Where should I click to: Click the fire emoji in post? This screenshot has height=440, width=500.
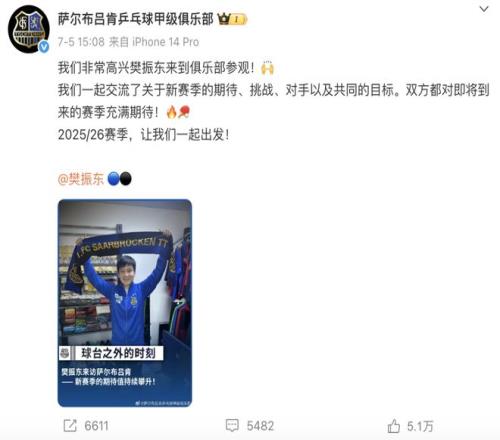(171, 112)
